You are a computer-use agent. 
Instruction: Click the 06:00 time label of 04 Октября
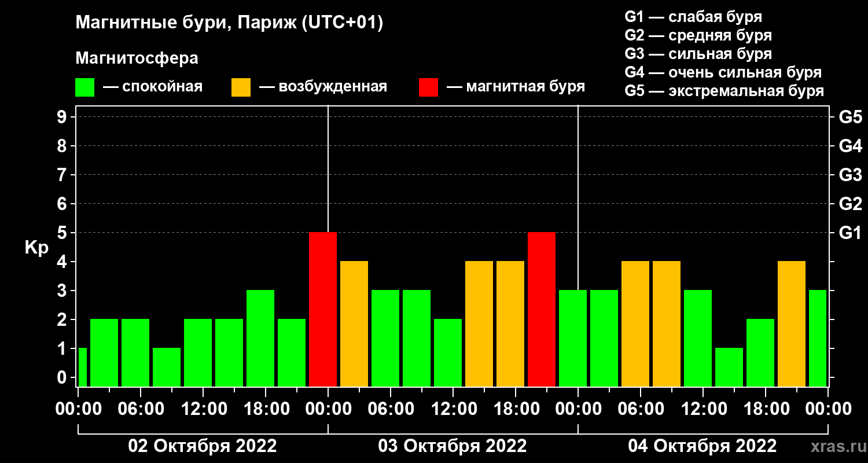coord(641,409)
